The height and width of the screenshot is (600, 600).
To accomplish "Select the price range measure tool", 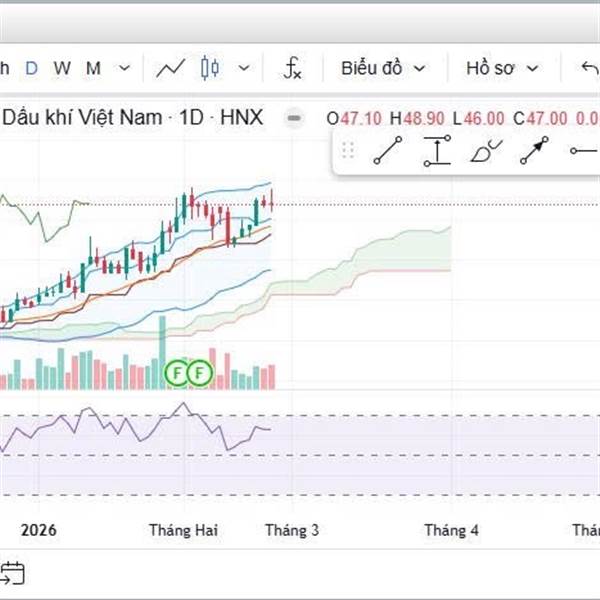I will tap(437, 150).
